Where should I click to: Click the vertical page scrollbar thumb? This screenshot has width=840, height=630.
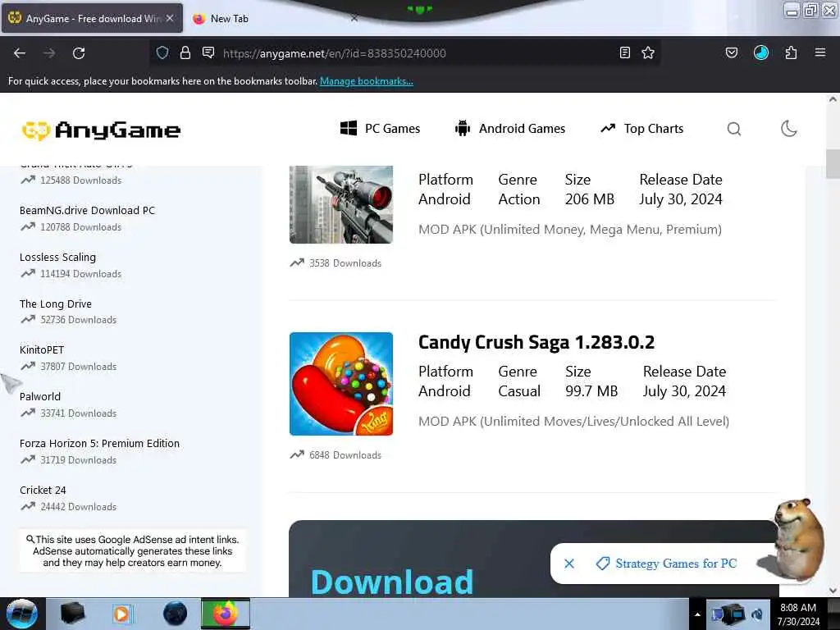[833, 163]
